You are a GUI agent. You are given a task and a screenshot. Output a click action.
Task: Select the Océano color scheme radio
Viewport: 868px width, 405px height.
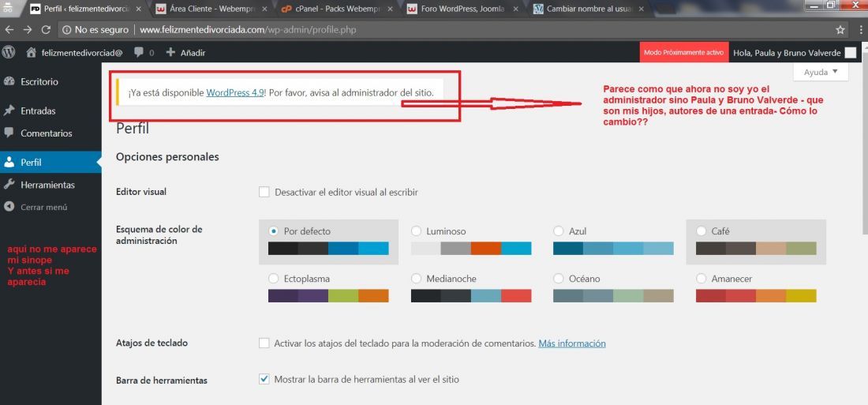point(559,278)
